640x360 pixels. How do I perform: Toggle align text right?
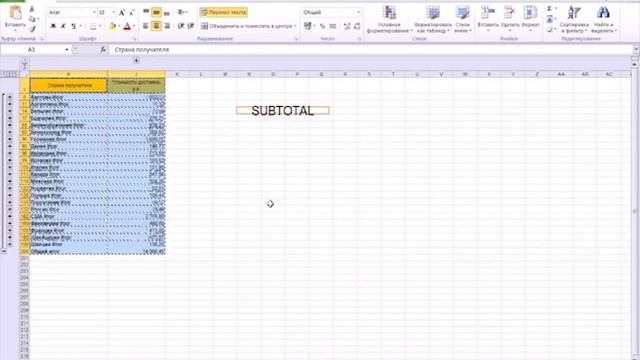point(167,26)
